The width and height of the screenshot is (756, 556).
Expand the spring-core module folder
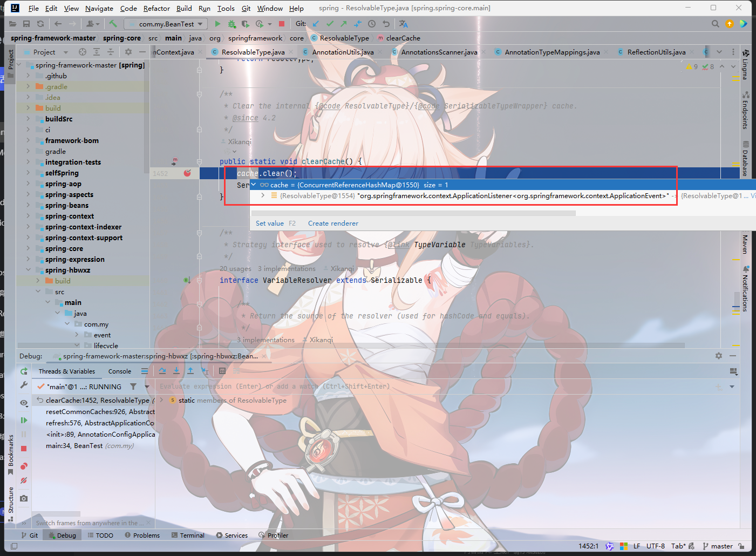[x=28, y=248]
